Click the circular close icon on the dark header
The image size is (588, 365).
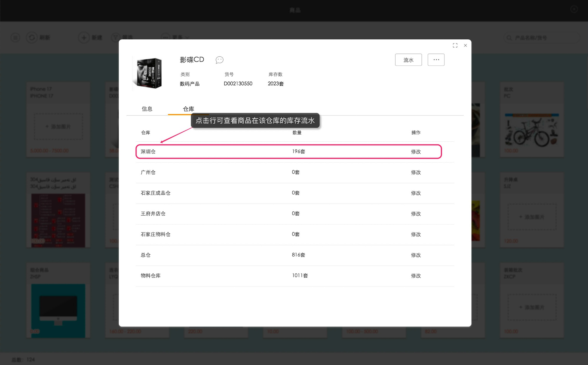coord(574,9)
